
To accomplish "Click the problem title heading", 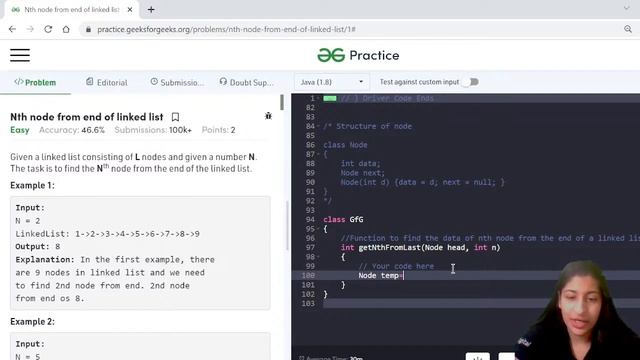I will [x=87, y=117].
